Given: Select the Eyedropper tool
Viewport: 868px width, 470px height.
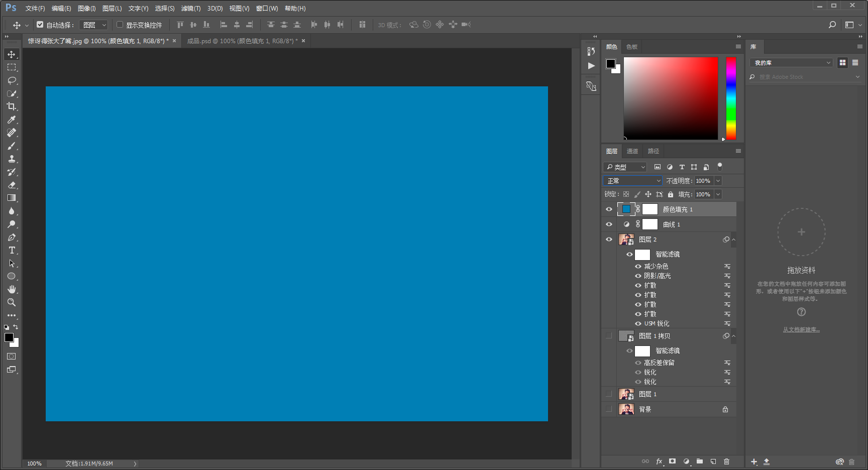Looking at the screenshot, I should [12, 120].
